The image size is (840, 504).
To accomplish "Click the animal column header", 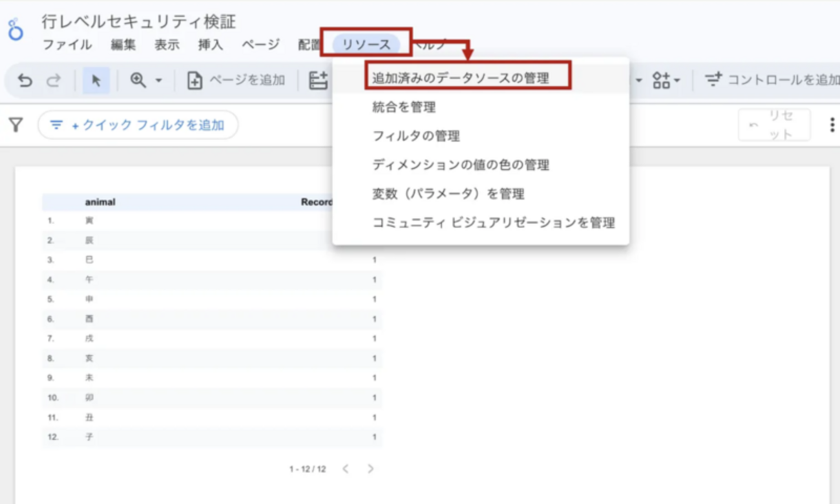I will point(100,202).
